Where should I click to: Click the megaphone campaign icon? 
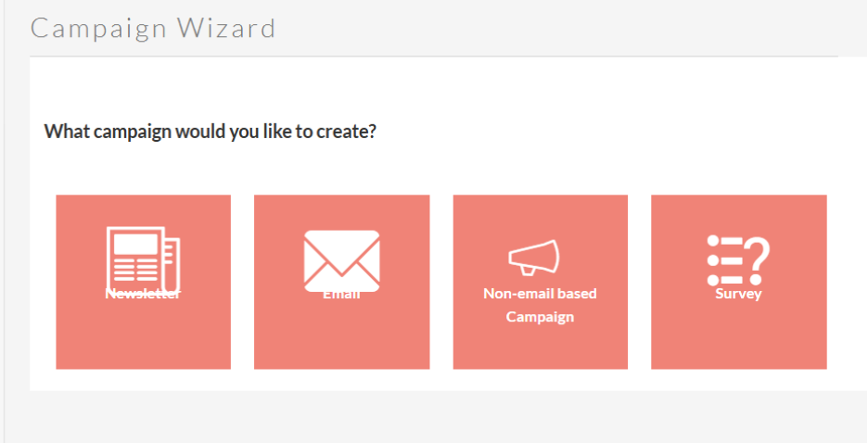534,257
